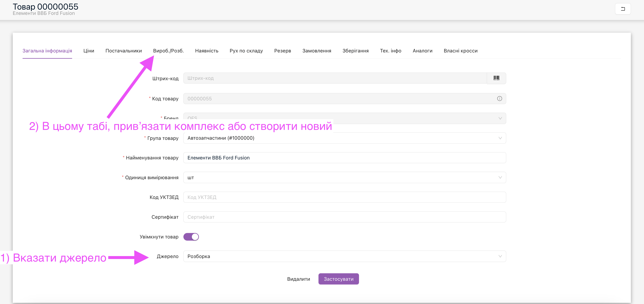Focus the Код УКТЗЕД input field
Viewport: 644px width, 304px height.
345,197
